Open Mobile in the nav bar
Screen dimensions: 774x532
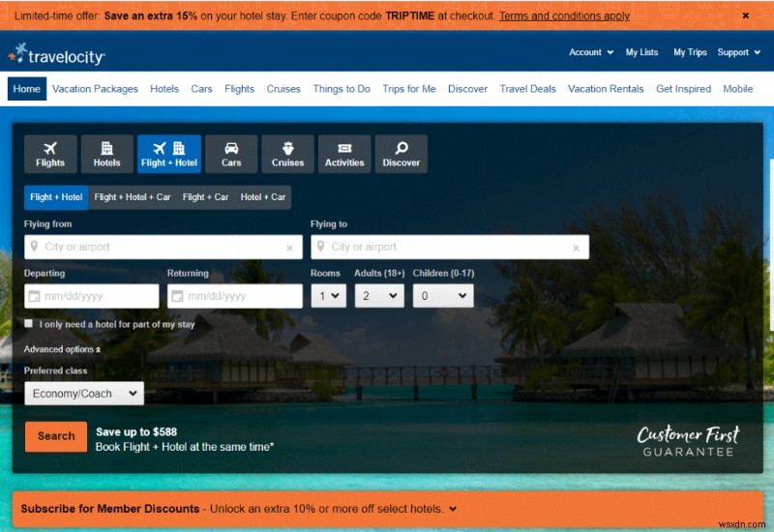[x=738, y=89]
